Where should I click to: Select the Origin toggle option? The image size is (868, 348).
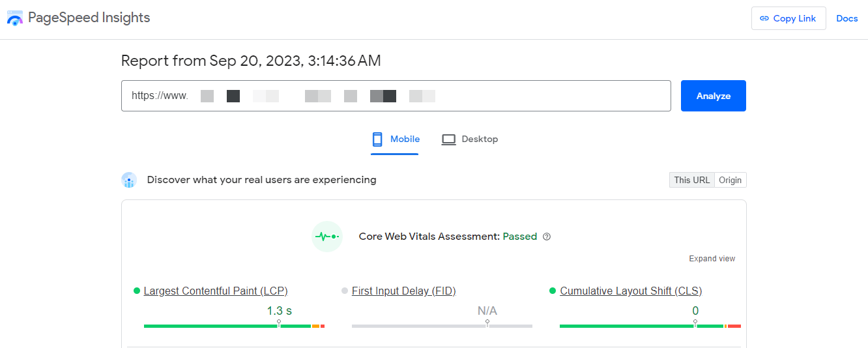[731, 180]
